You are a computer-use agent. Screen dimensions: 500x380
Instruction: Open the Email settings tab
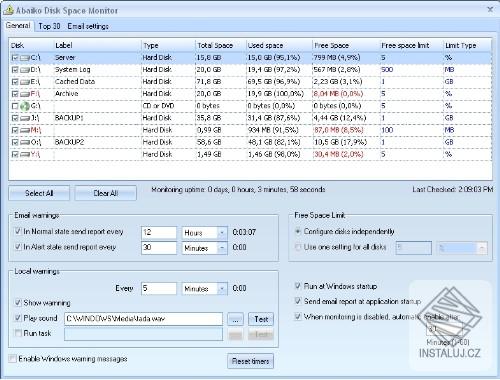pyautogui.click(x=88, y=26)
